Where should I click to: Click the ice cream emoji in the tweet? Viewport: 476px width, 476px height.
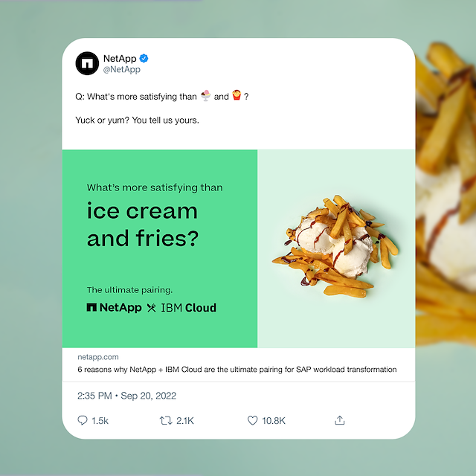tap(205, 96)
